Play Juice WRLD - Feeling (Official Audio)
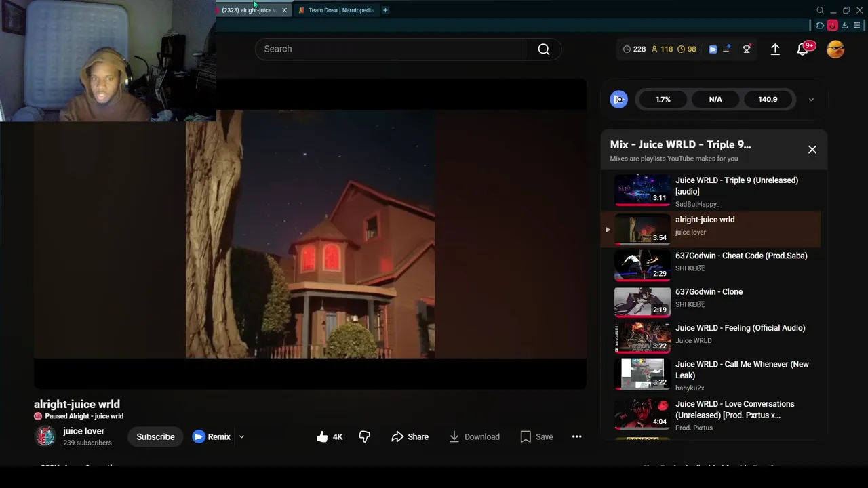 pyautogui.click(x=710, y=337)
